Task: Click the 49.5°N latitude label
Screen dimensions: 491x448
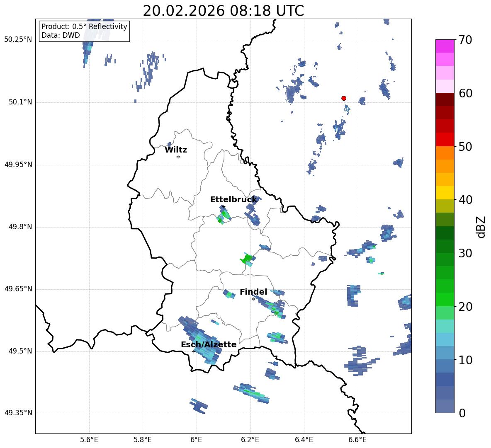Action: [x=20, y=351]
